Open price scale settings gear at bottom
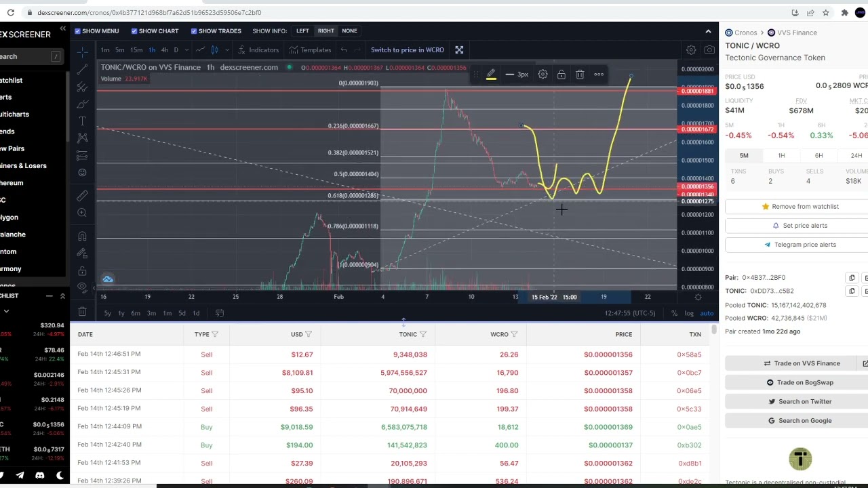The height and width of the screenshot is (488, 868). click(x=698, y=297)
